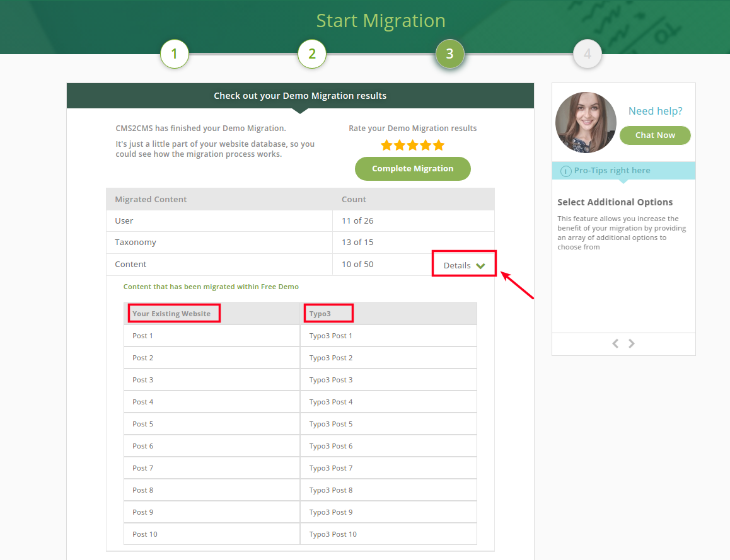The width and height of the screenshot is (730, 560).
Task: Click the third rating star
Action: pyautogui.click(x=412, y=146)
